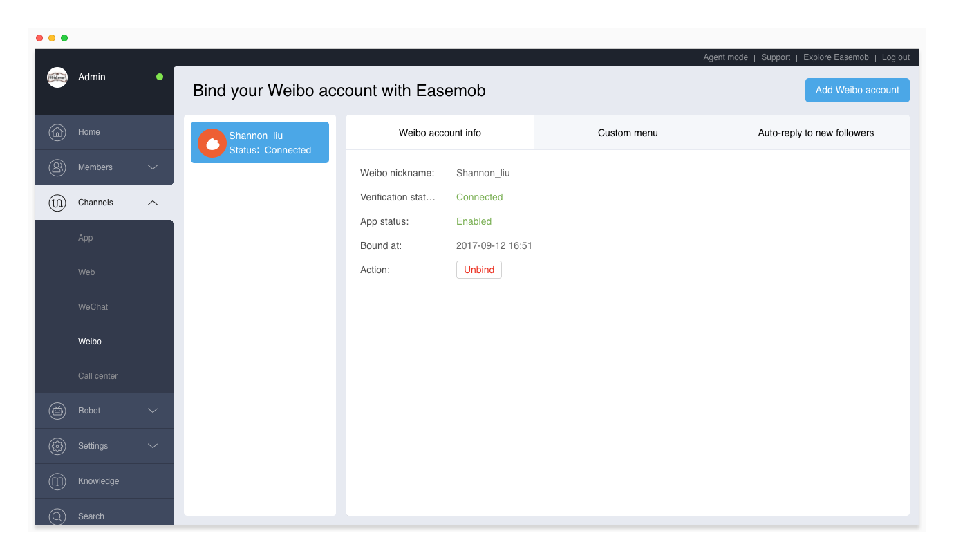Image resolution: width=954 pixels, height=560 pixels.
Task: Click Add Weibo account button
Action: [x=857, y=90]
